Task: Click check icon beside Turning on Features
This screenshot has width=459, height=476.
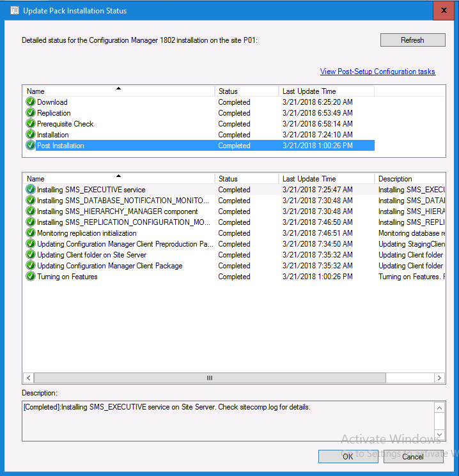Action: [x=31, y=277]
